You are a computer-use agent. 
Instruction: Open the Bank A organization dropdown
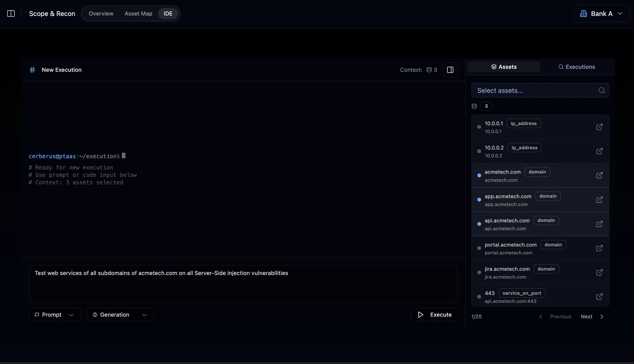(601, 14)
